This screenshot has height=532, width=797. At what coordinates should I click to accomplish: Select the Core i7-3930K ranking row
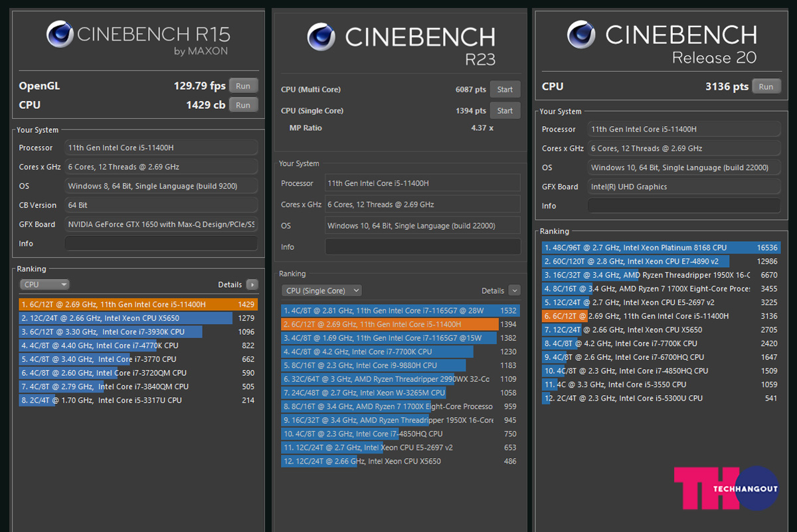pos(138,331)
